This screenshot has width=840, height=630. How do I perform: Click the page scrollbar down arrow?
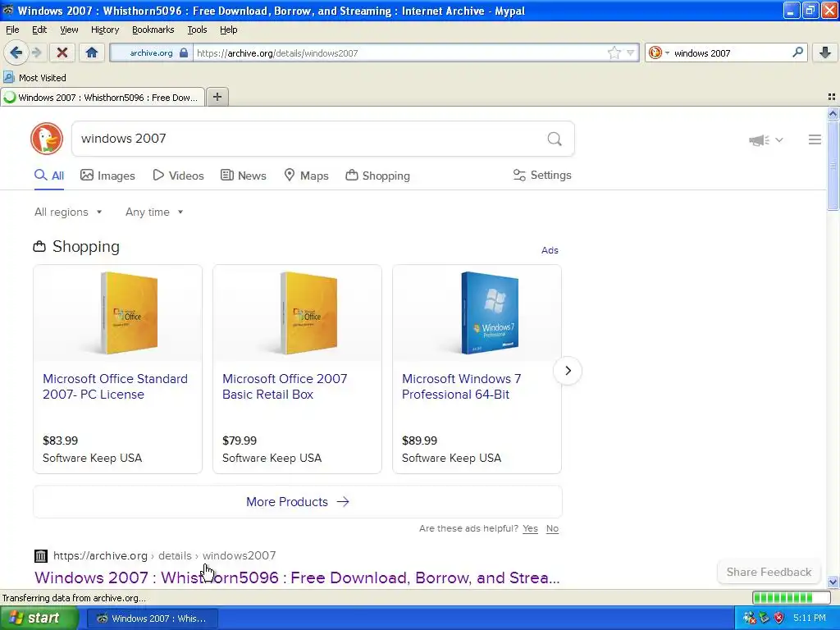pyautogui.click(x=833, y=582)
